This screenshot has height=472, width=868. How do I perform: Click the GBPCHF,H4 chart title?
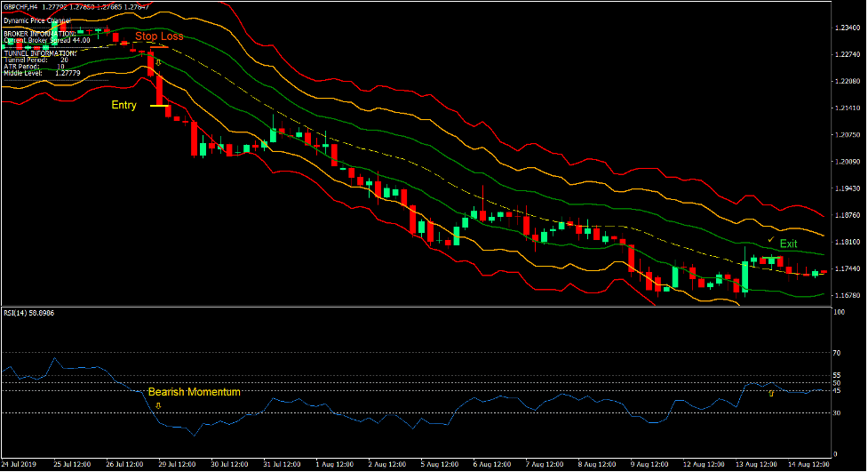(x=27, y=6)
